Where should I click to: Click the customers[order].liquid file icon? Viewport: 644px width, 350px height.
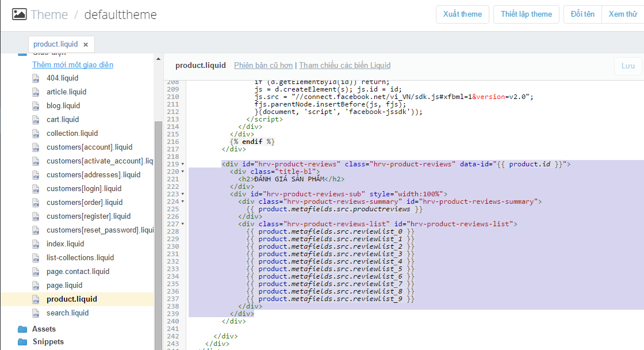(36, 203)
